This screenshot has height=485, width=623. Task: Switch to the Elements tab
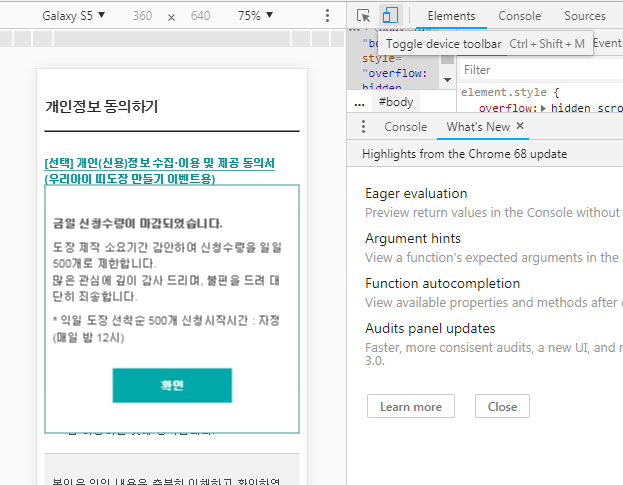click(451, 16)
